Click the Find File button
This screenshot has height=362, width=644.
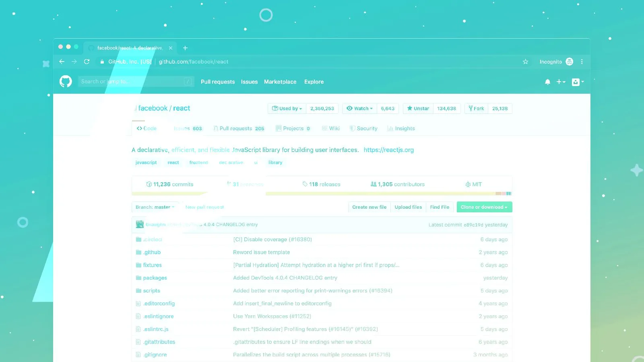440,207
